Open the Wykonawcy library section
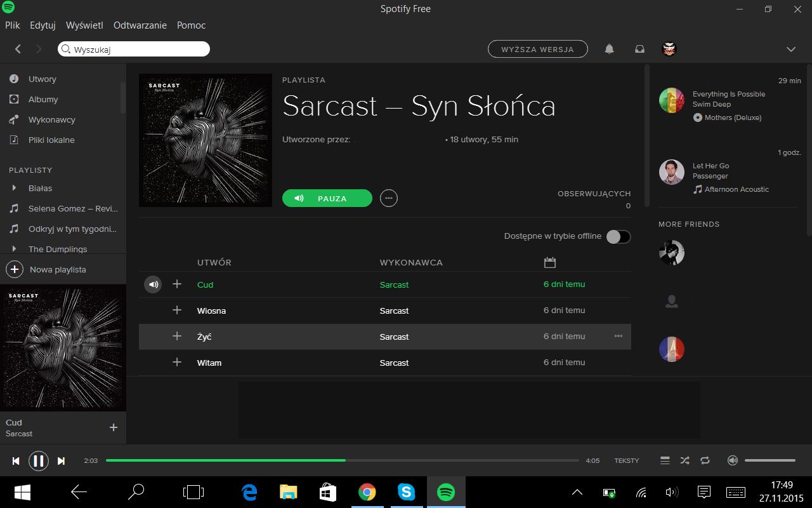 pyautogui.click(x=52, y=119)
